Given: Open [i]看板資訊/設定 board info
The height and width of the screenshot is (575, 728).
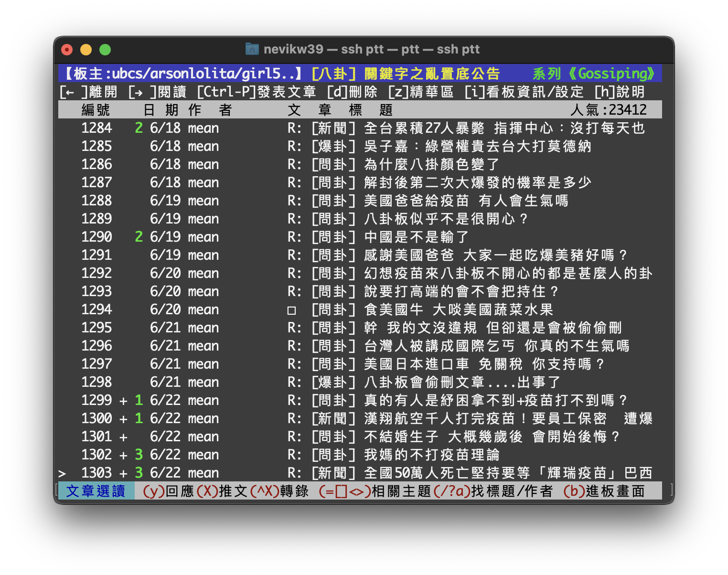Looking at the screenshot, I should 524,92.
